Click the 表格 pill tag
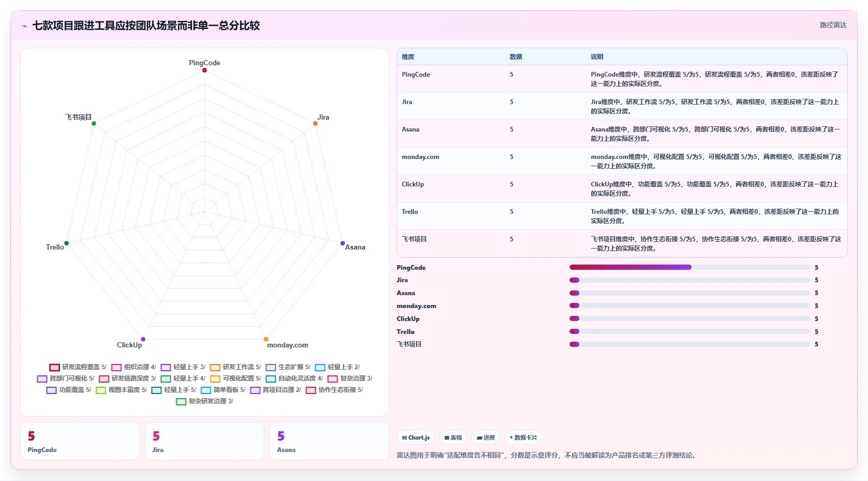The height and width of the screenshot is (481, 868). 453,438
